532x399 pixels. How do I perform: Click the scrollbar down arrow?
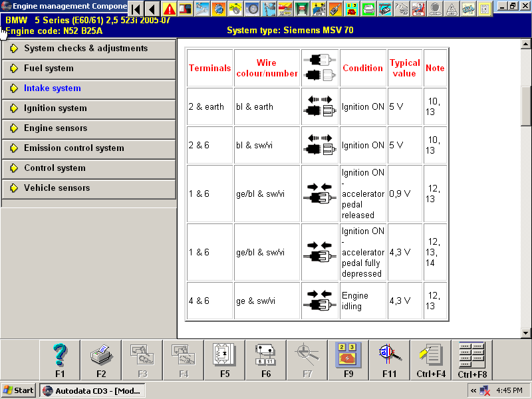[x=525, y=333]
